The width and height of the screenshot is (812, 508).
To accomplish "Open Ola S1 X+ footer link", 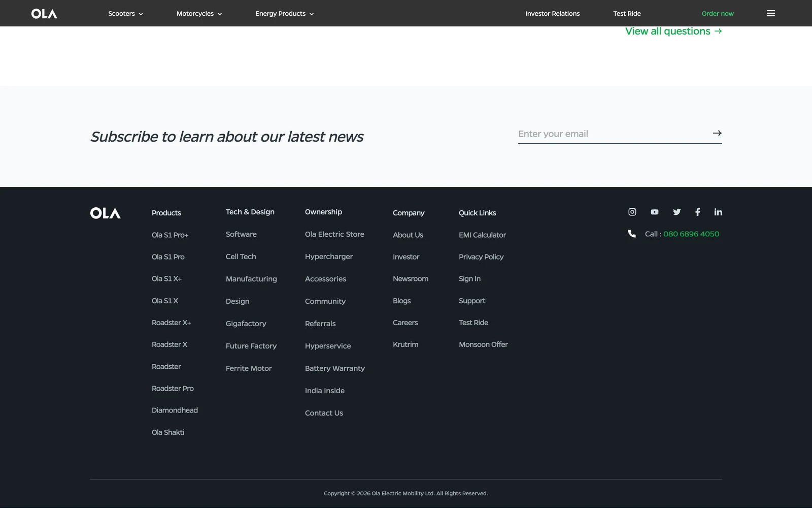I will (166, 278).
